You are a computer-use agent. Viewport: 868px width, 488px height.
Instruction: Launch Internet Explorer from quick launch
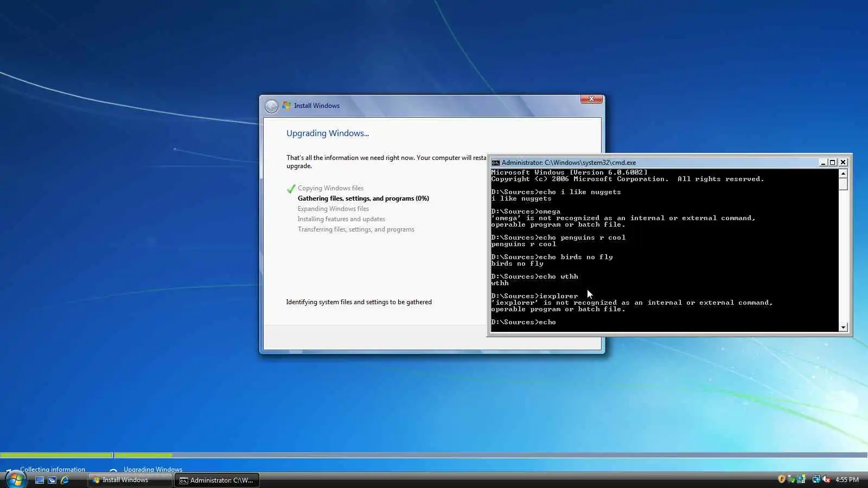(65, 480)
